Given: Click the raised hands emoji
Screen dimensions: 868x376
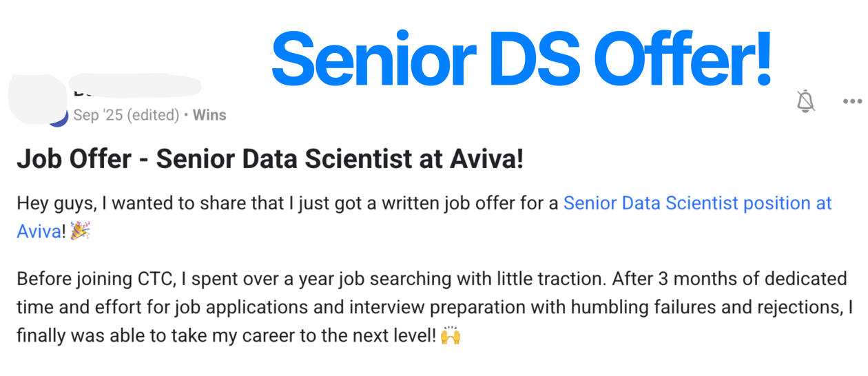Looking at the screenshot, I should coord(451,336).
